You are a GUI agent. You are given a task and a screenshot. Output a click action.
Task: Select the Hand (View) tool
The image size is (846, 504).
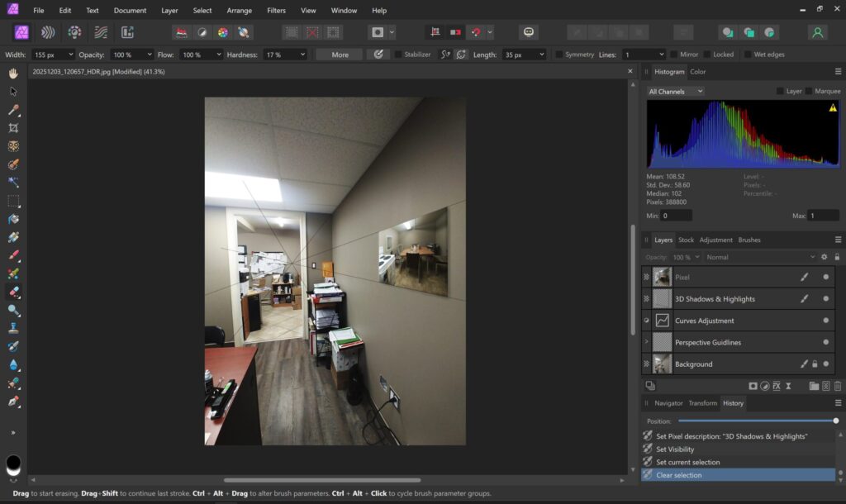point(13,74)
